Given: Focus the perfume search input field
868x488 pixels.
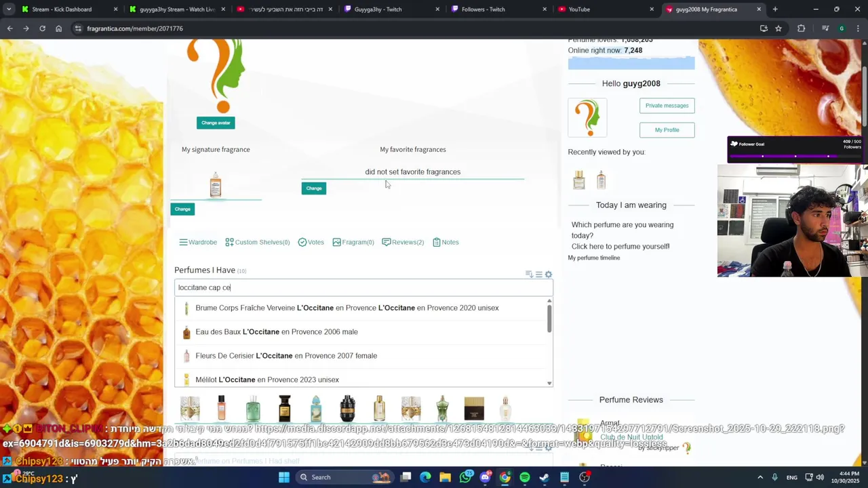Looking at the screenshot, I should (363, 287).
